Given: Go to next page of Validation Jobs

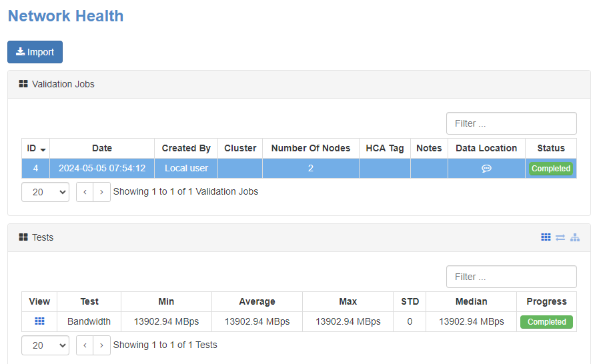Looking at the screenshot, I should pos(101,192).
